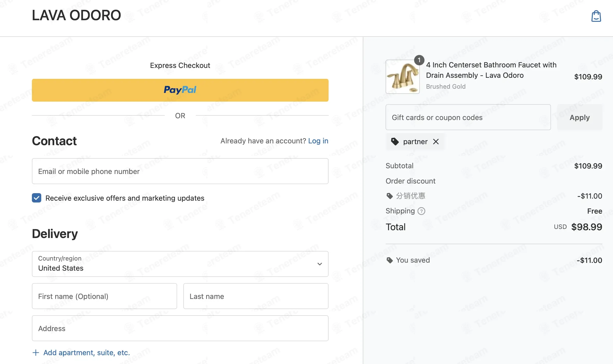Screen dimensions: 613x364
Task: Click the Last name field
Action: [256, 296]
